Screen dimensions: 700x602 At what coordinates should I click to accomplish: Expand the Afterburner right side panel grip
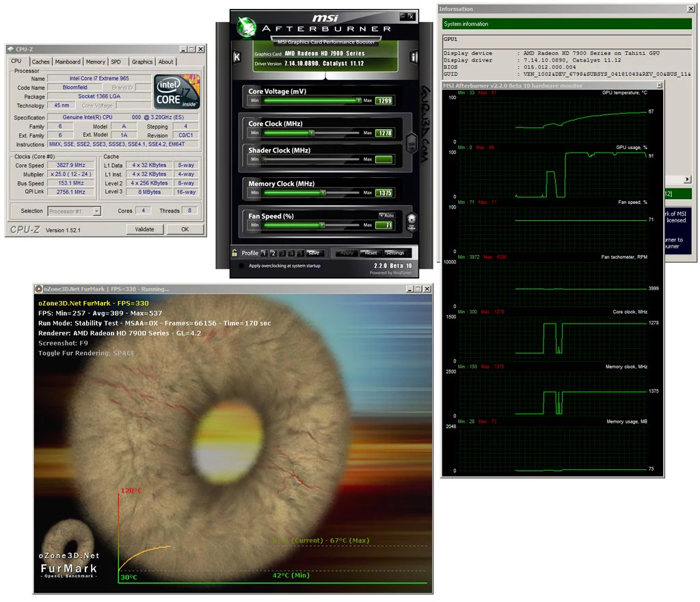pos(412,144)
